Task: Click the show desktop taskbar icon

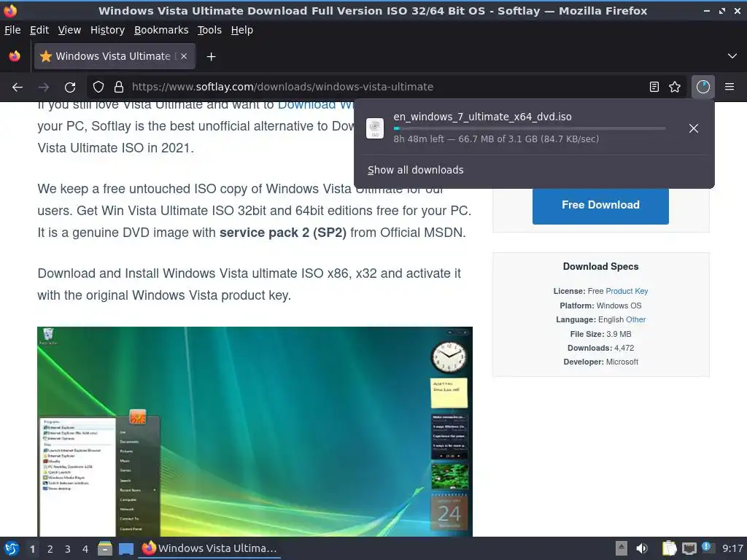Action: [x=125, y=549]
